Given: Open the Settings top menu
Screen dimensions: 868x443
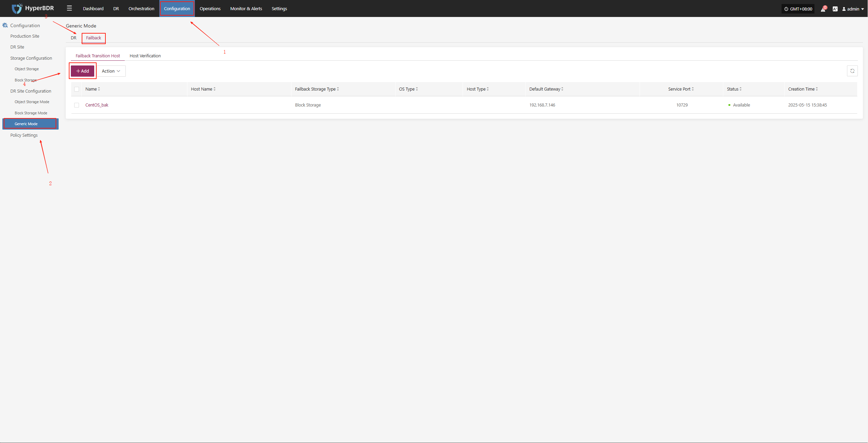Looking at the screenshot, I should [x=279, y=8].
